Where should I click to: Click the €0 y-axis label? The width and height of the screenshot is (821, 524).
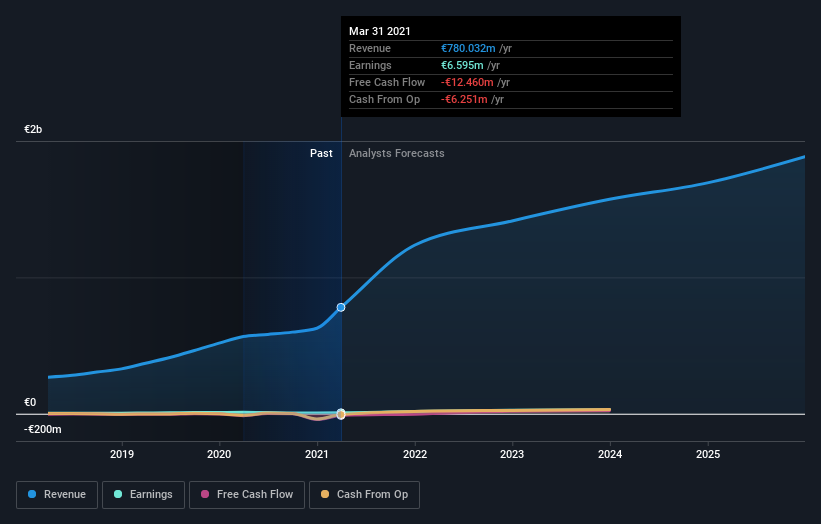click(x=30, y=402)
